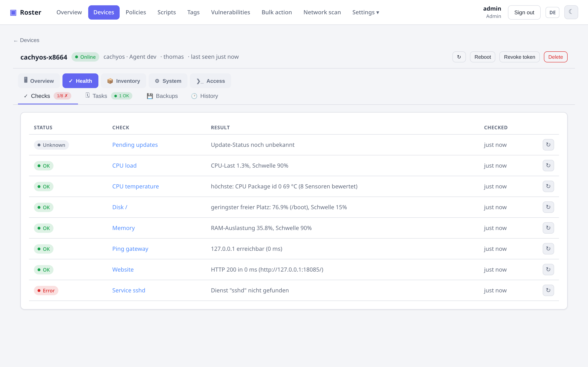This screenshot has height=367, width=588.
Task: Rerun the CPU temperature check
Action: pos(548,186)
